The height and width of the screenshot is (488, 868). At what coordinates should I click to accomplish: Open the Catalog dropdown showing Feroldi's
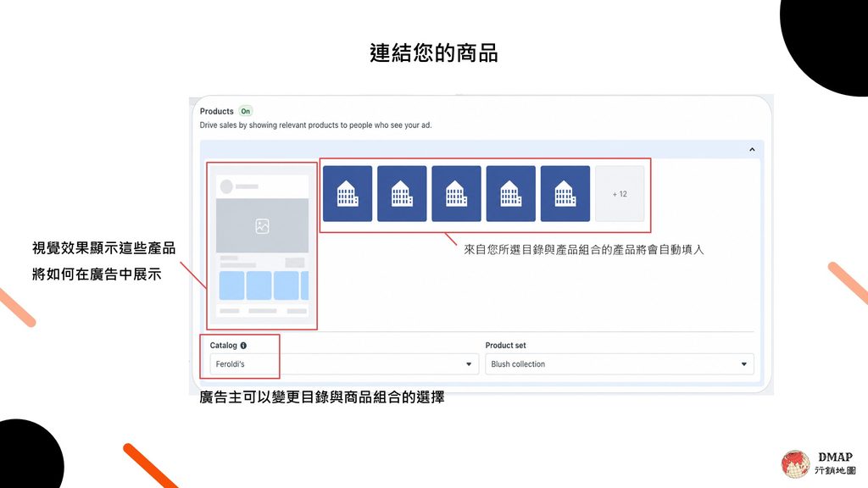344,364
